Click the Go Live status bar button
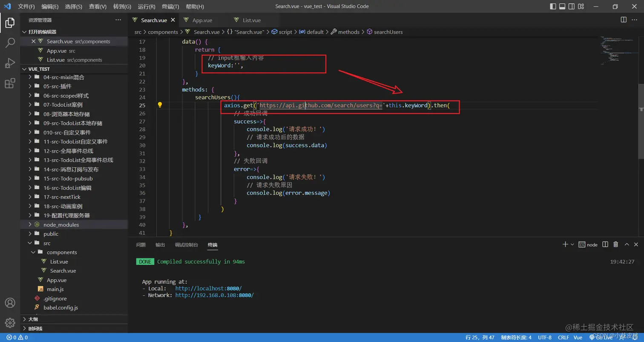This screenshot has width=644, height=342. pyautogui.click(x=601, y=337)
